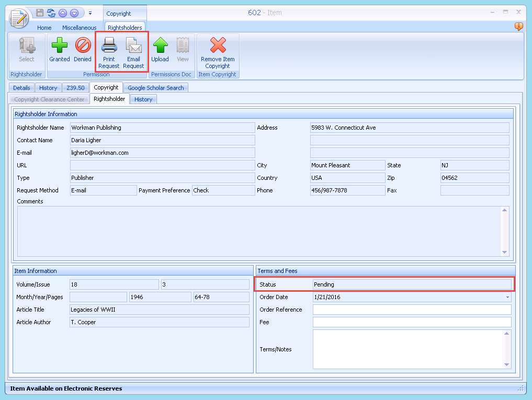The image size is (532, 400).
Task: Open the application menu button
Action: [x=19, y=18]
